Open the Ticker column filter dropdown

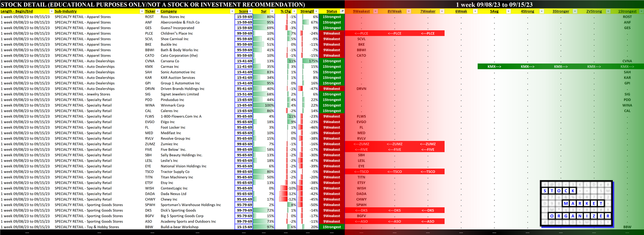(157, 11)
